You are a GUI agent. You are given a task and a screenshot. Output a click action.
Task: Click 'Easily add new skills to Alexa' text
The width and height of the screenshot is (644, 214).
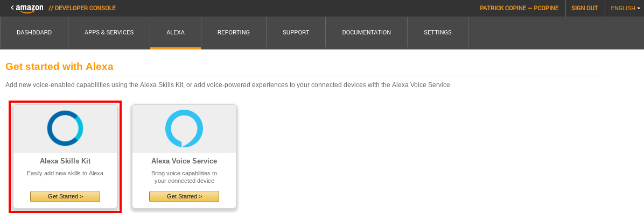point(65,174)
